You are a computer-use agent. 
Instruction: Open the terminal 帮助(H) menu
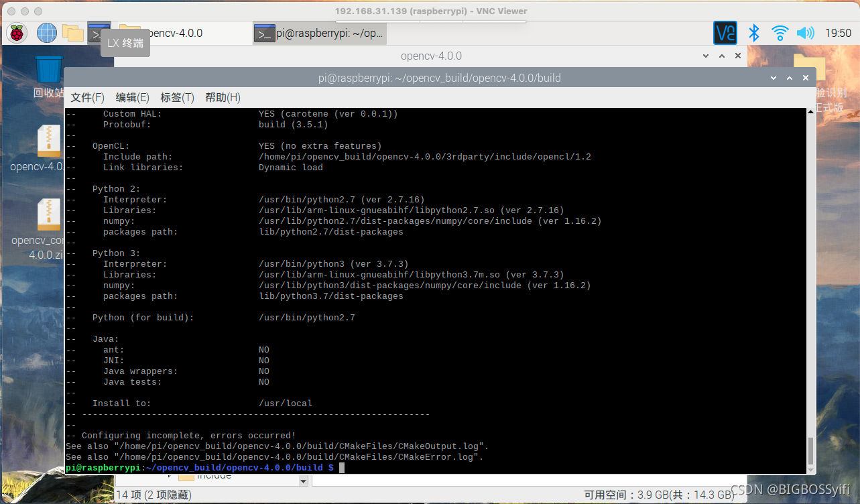[223, 97]
